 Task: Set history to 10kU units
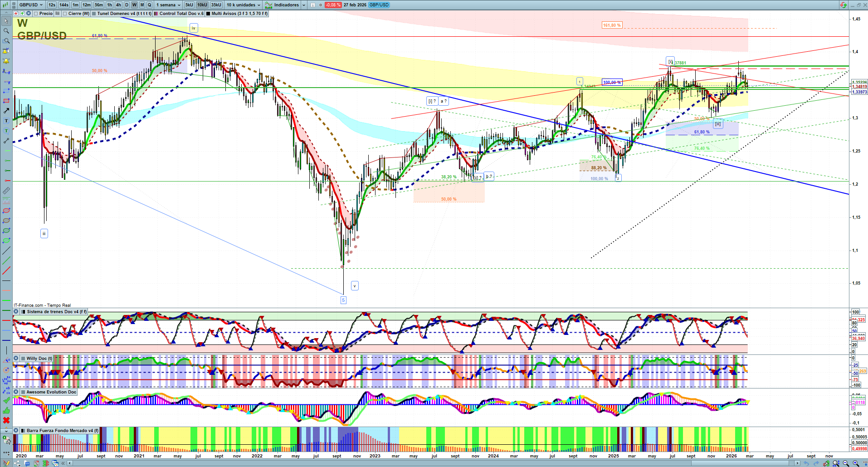click(202, 5)
